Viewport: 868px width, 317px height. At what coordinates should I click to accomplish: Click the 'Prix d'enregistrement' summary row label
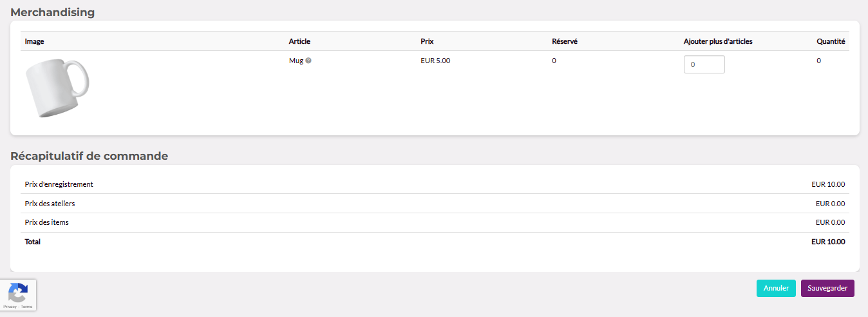point(59,184)
